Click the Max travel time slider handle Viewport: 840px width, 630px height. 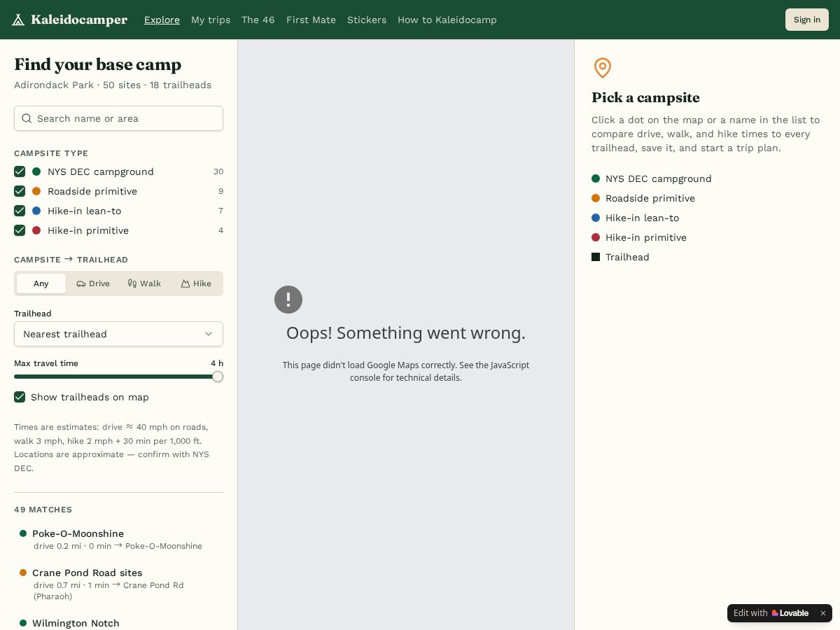pyautogui.click(x=218, y=377)
